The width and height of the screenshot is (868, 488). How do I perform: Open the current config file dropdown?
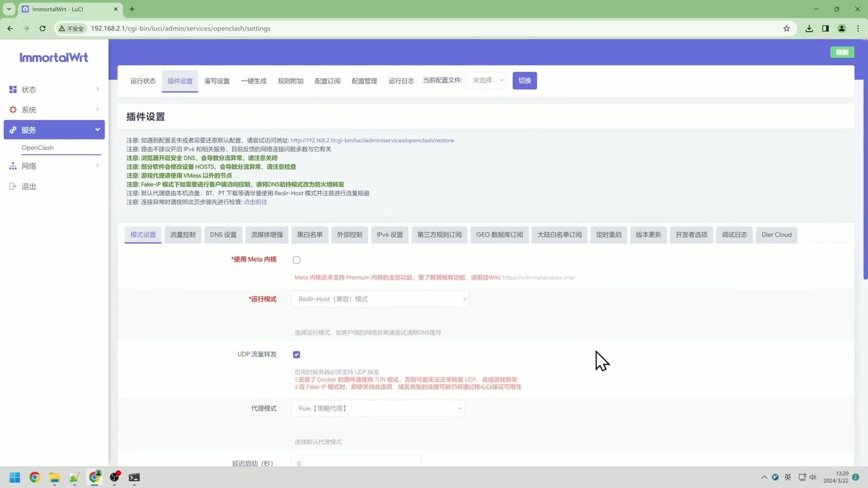point(486,81)
